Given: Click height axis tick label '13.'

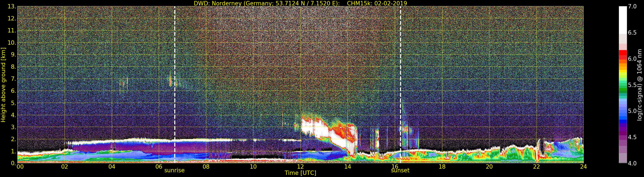Looking at the screenshot, I should point(12,6).
